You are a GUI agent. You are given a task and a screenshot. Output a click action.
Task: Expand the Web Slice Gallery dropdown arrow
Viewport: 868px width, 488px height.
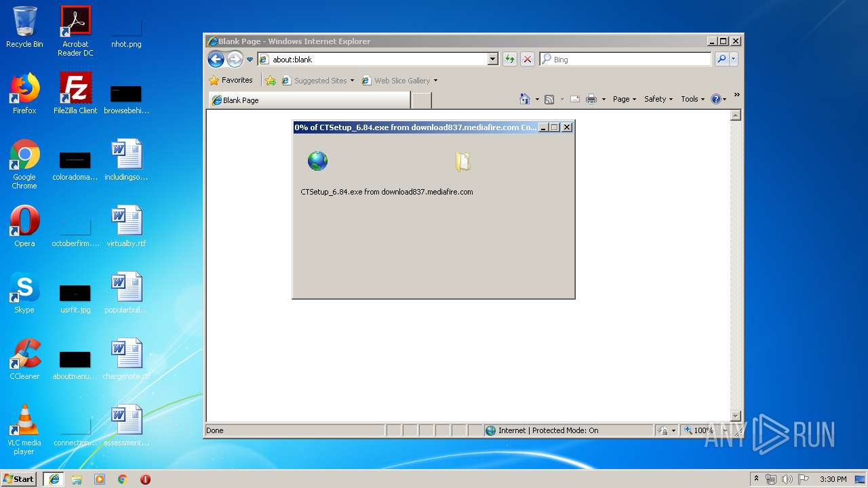tap(435, 81)
